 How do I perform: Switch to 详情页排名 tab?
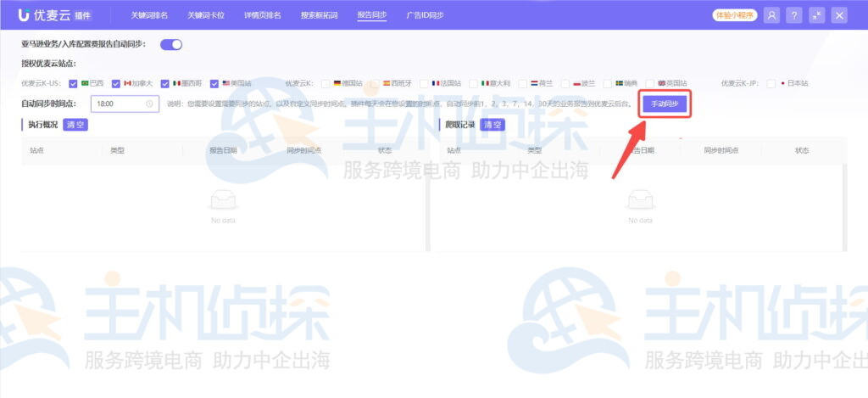coord(263,15)
